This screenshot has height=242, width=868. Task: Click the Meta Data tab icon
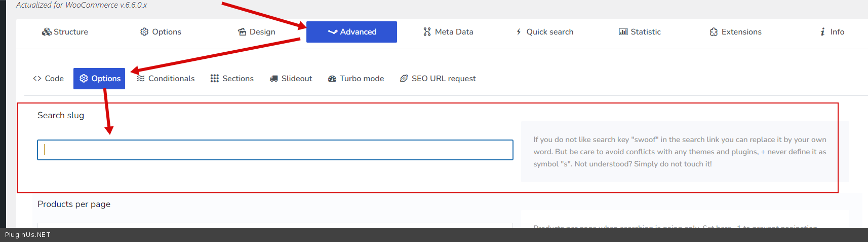pyautogui.click(x=427, y=32)
